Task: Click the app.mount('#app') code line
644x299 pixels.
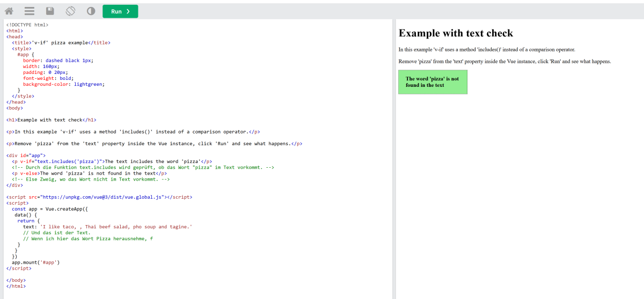Action: click(x=35, y=263)
